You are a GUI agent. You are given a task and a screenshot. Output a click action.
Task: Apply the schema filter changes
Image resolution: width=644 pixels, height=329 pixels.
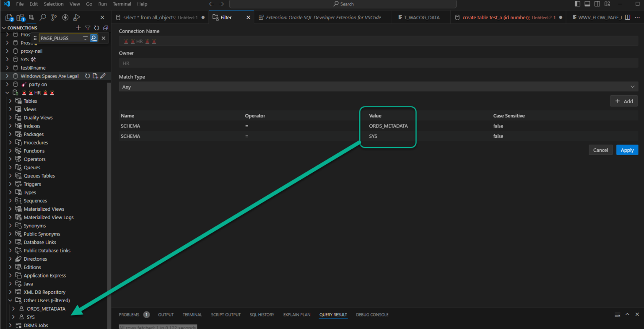coord(627,150)
